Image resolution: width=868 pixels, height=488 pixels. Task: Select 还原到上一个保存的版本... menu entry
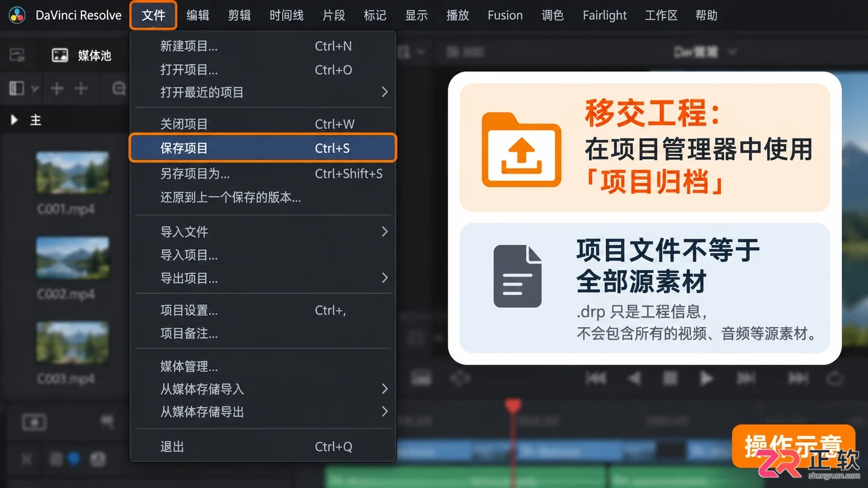tap(263, 198)
